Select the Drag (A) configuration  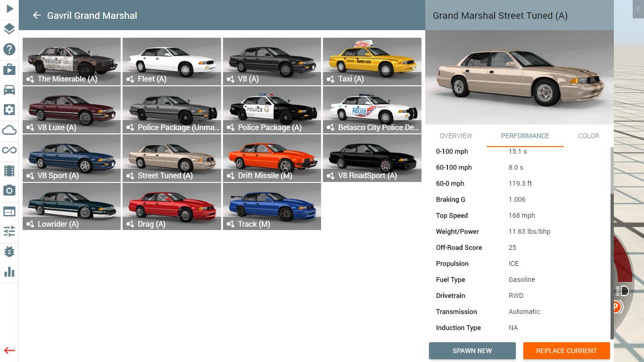[x=172, y=206]
